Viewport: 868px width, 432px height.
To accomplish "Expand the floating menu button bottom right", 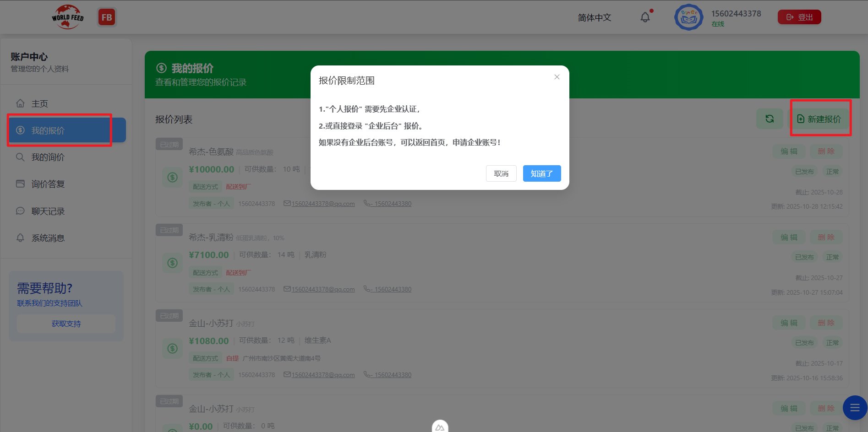I will coord(854,407).
